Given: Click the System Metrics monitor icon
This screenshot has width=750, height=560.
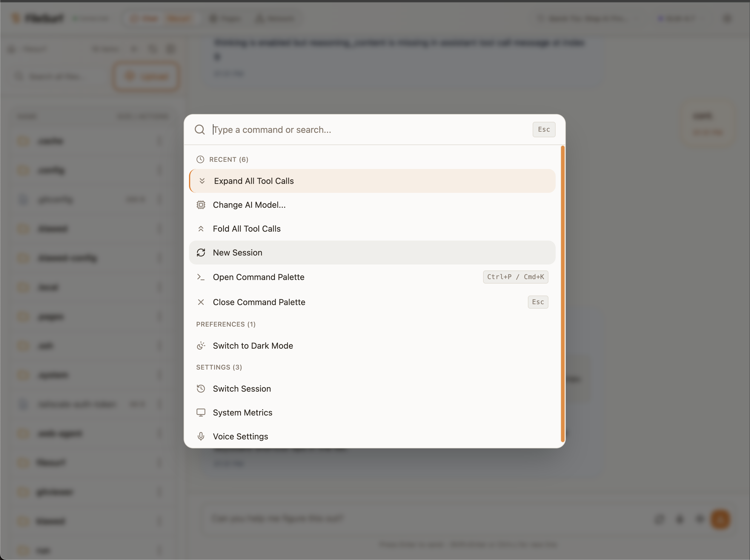Looking at the screenshot, I should [201, 413].
